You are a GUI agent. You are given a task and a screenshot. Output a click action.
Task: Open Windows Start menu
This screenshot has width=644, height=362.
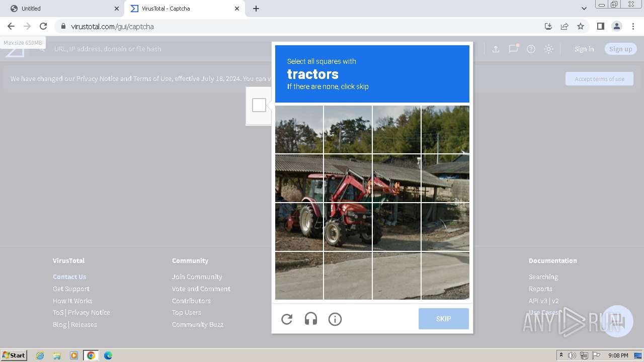coord(14,355)
